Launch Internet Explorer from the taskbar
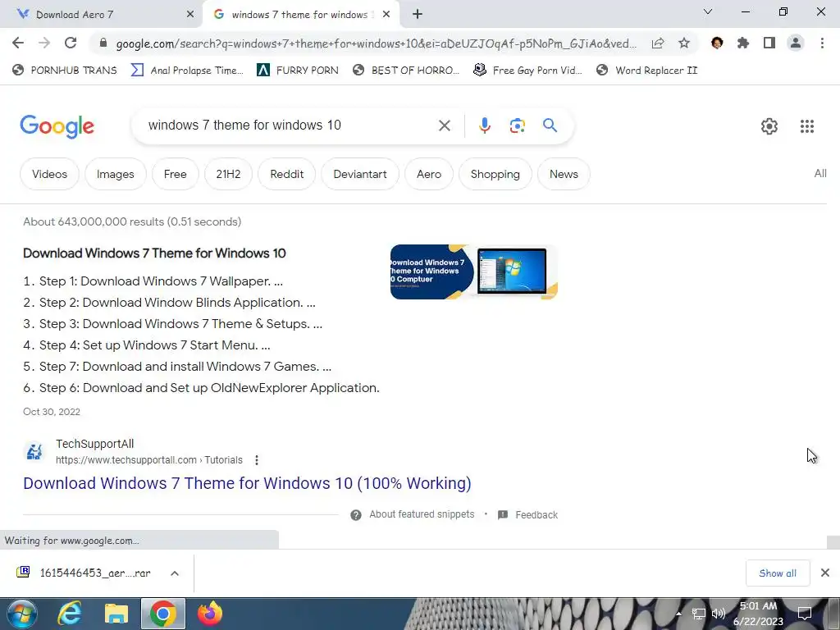 [x=70, y=614]
